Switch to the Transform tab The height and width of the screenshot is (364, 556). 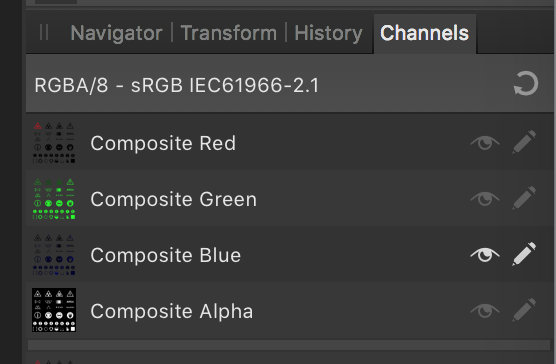click(228, 33)
